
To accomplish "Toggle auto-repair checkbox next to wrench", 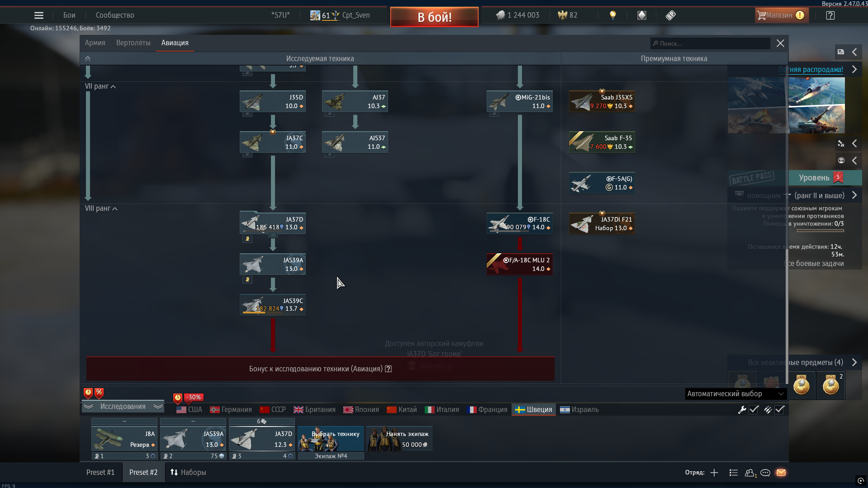I will coord(754,410).
